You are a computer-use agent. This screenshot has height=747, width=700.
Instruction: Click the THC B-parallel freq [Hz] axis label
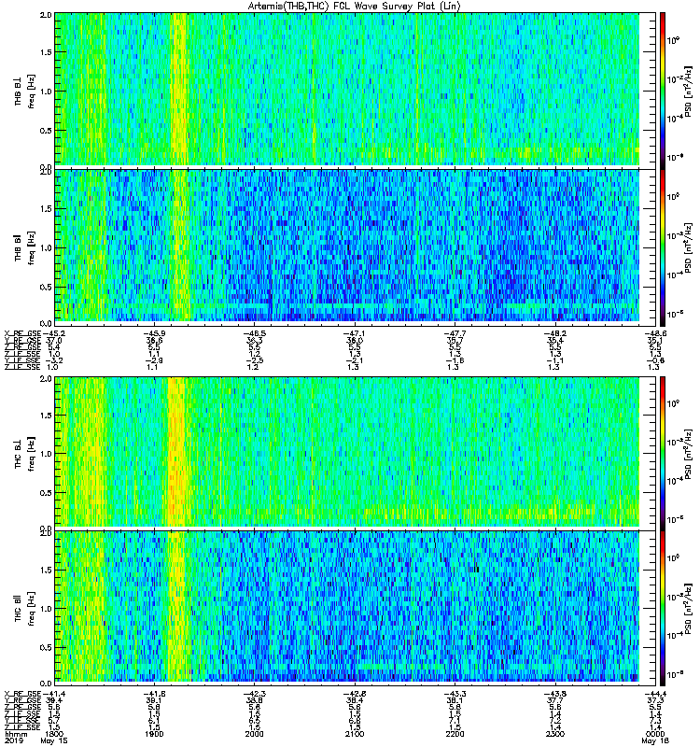tap(32, 609)
